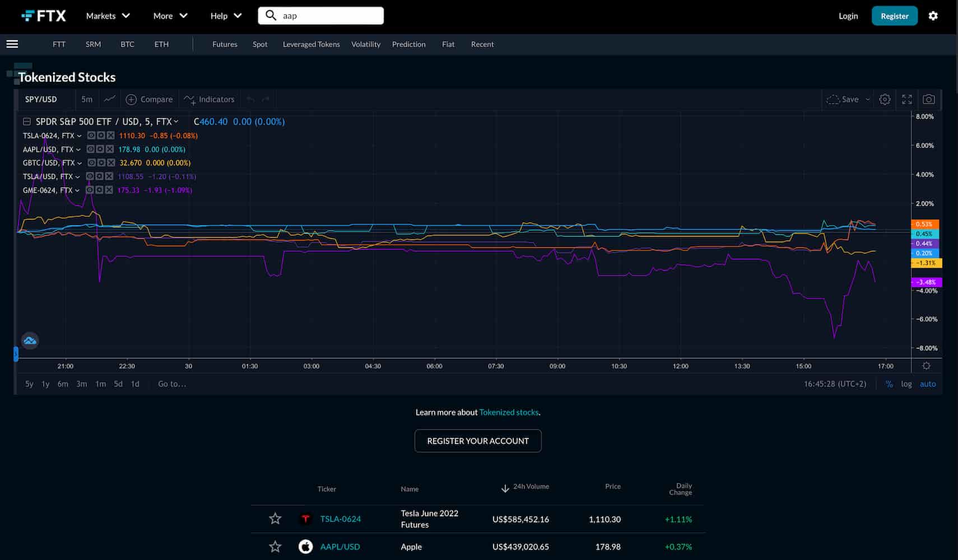This screenshot has height=560, width=958.
Task: Expand the AAPL/USD legend entry chevron
Action: [78, 150]
